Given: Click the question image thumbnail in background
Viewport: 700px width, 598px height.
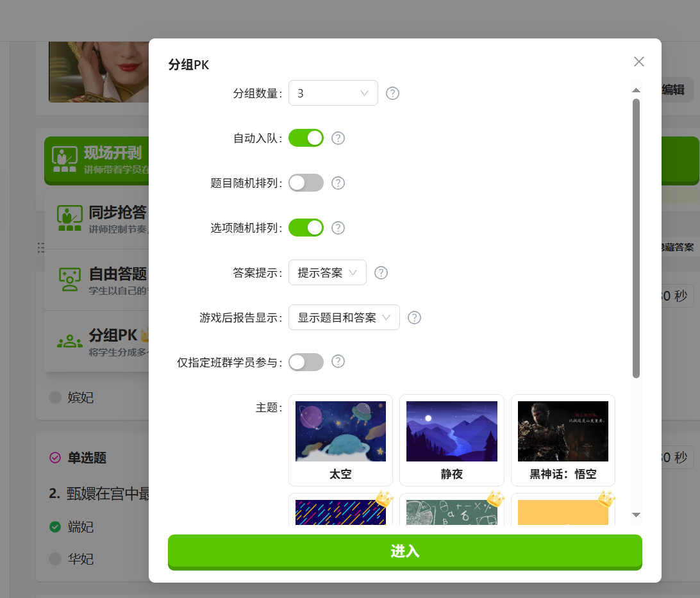Looking at the screenshot, I should click(99, 72).
